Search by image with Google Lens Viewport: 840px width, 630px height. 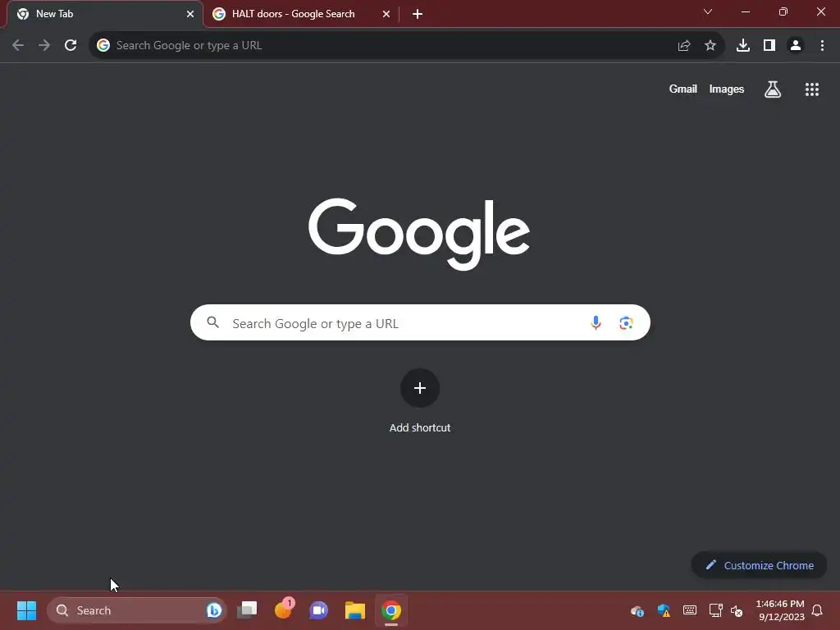[x=626, y=322]
